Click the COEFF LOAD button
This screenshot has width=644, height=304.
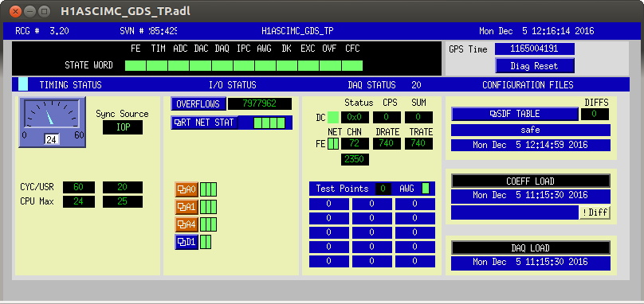click(530, 181)
